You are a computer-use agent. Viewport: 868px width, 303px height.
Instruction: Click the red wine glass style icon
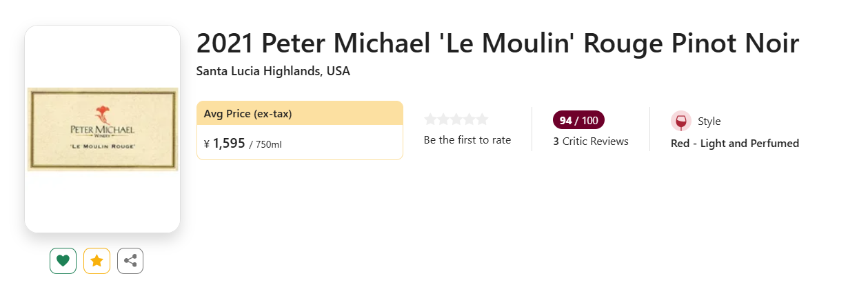pyautogui.click(x=681, y=121)
